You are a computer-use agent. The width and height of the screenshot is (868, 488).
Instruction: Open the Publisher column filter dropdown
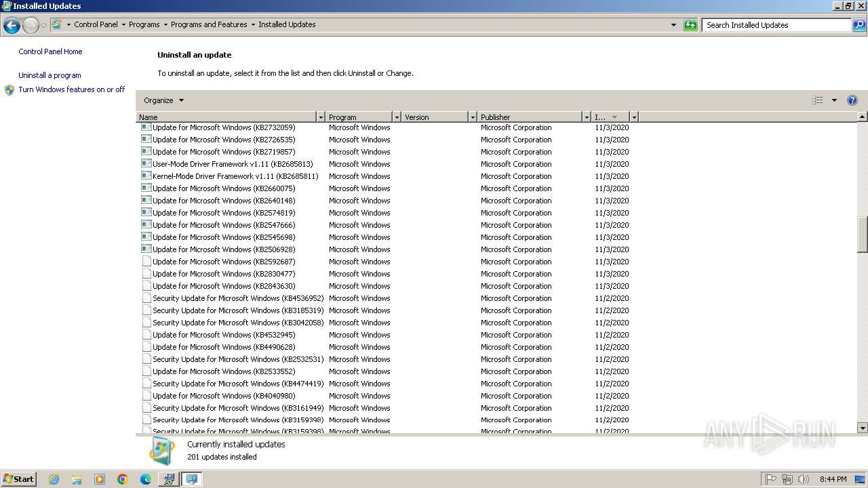[x=587, y=117]
